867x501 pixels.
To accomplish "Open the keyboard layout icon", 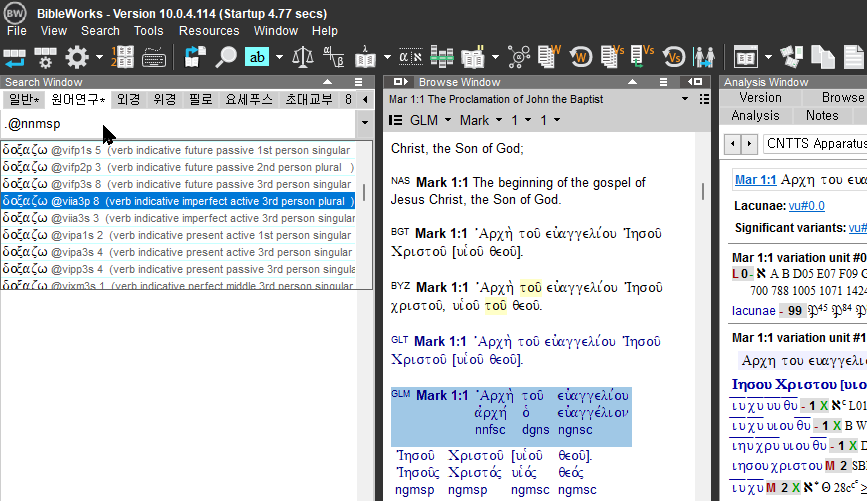I will [x=154, y=57].
